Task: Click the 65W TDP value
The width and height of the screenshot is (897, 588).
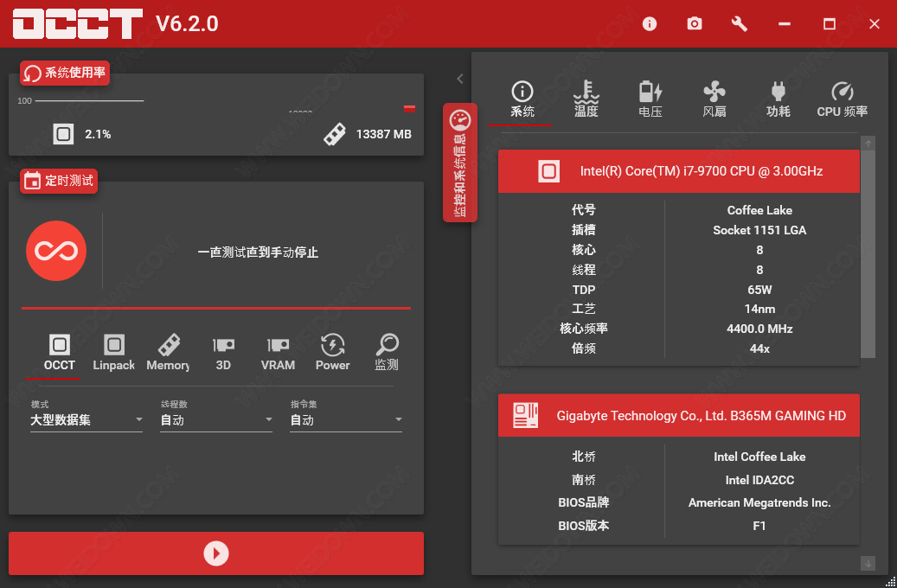Action: (x=759, y=290)
